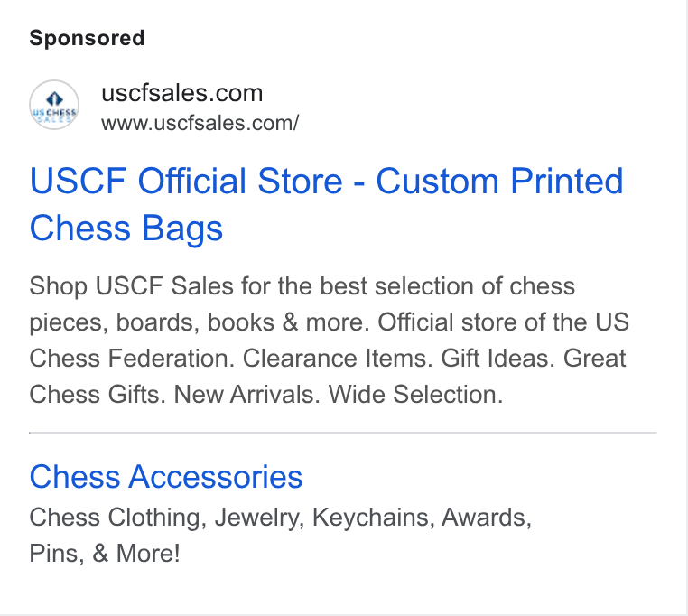Viewport: 688px width, 616px height.
Task: Click the 'Pins, & More!' sitelink text
Action: pyautogui.click(x=105, y=553)
